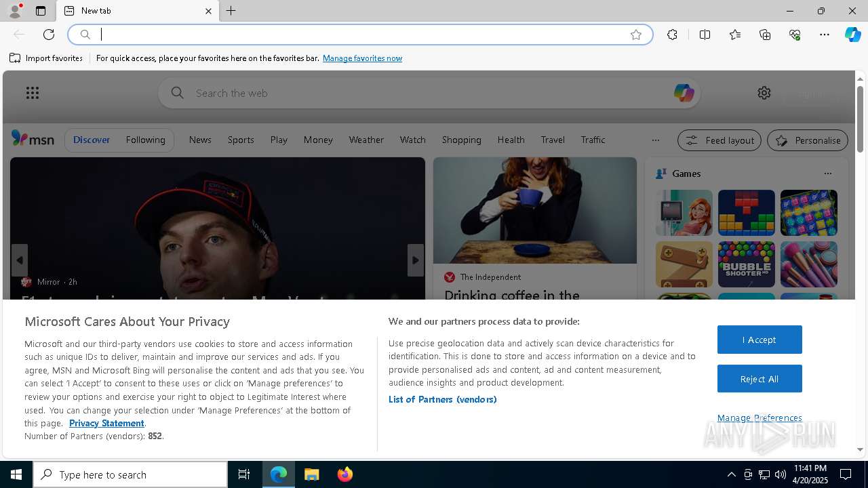Click the page vertical scrollbar thumb
Image resolution: width=868 pixels, height=488 pixels.
860,119
